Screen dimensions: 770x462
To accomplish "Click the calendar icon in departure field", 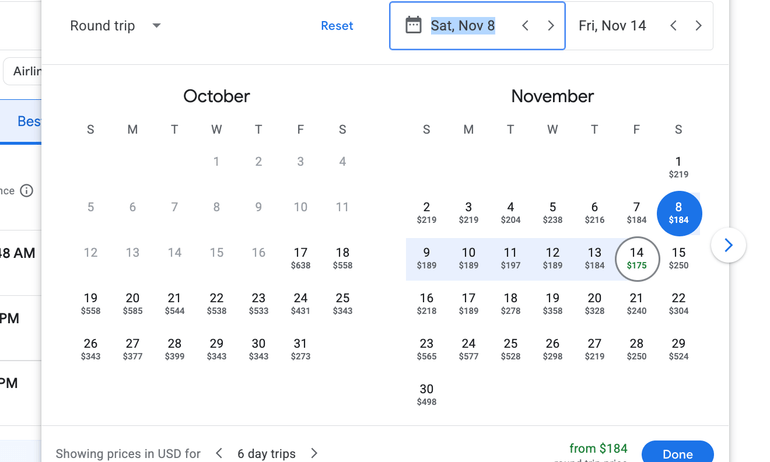I will 413,25.
